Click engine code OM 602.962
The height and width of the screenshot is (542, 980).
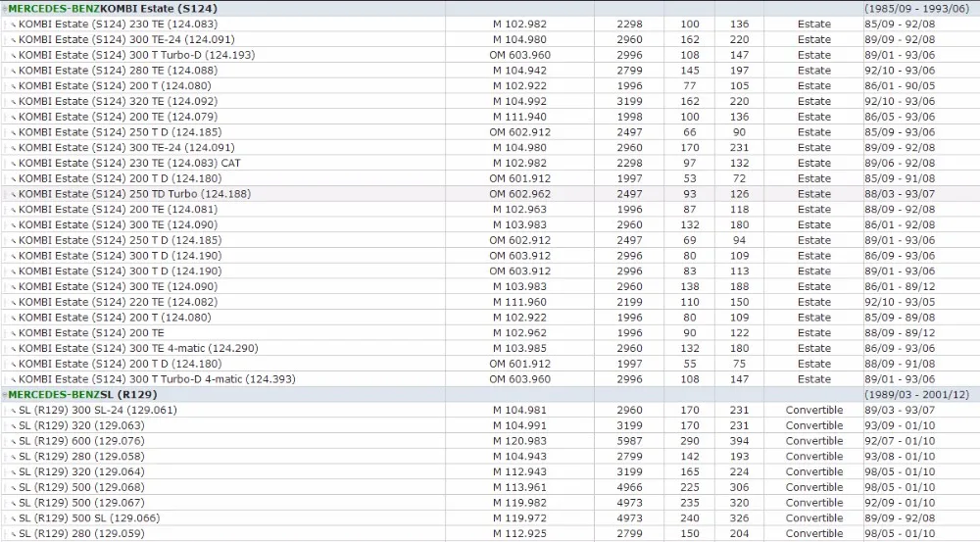point(520,194)
